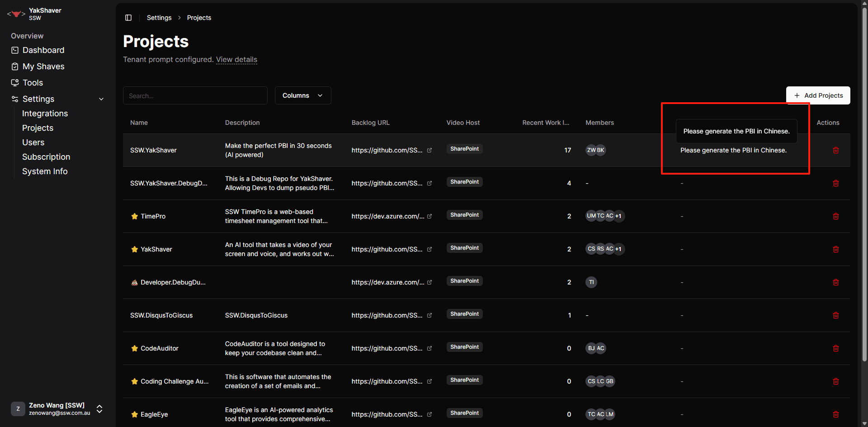Go to Dashboard in sidebar
This screenshot has width=868, height=427.
(x=43, y=50)
